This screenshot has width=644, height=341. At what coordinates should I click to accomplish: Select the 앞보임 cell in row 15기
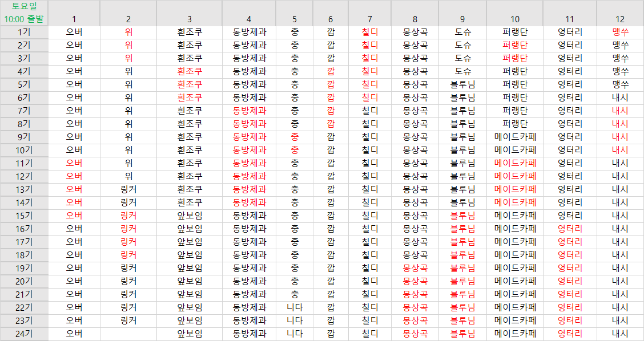[190, 216]
